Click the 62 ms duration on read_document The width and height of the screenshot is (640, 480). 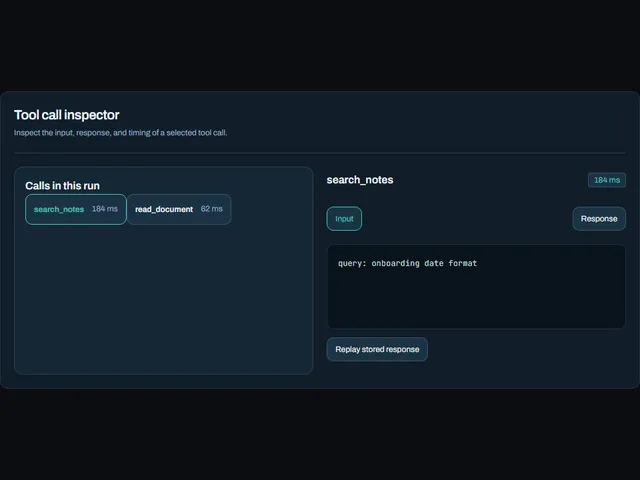coord(211,209)
